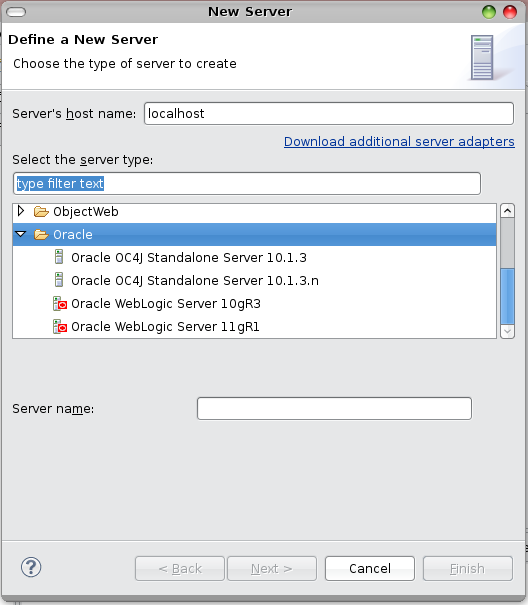The image size is (528, 605).
Task: Click the server list scrollbar thumb
Action: pos(507,296)
